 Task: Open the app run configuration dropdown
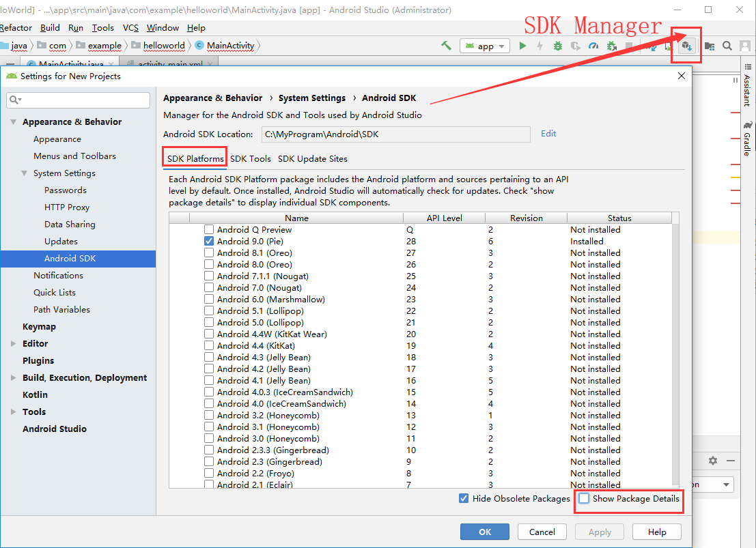[x=485, y=46]
